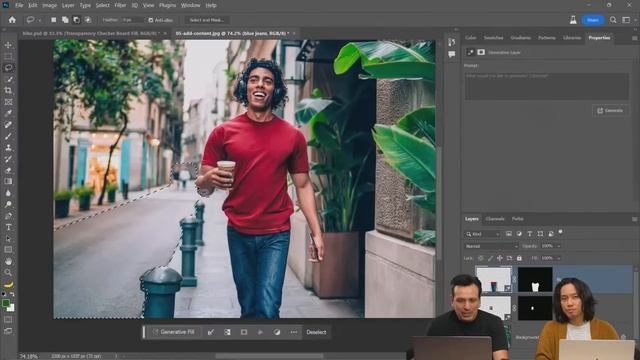Toggle the Anti-alias checkbox
Viewport: 640px width, 360px height.
tap(151, 20)
